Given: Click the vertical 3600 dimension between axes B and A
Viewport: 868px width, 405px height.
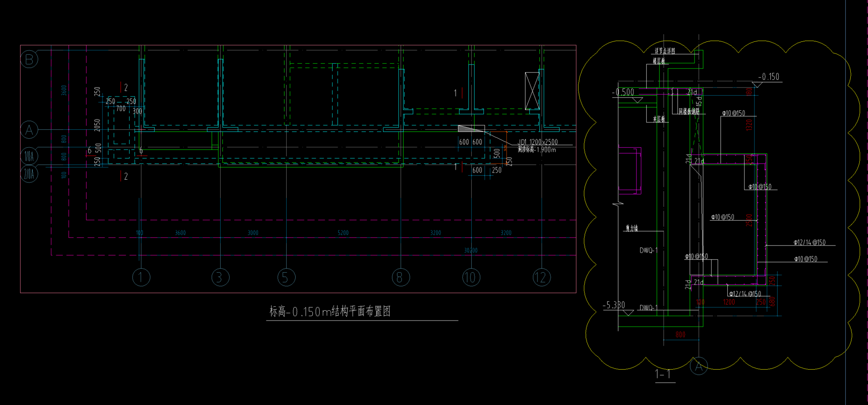Looking at the screenshot, I should click(64, 90).
